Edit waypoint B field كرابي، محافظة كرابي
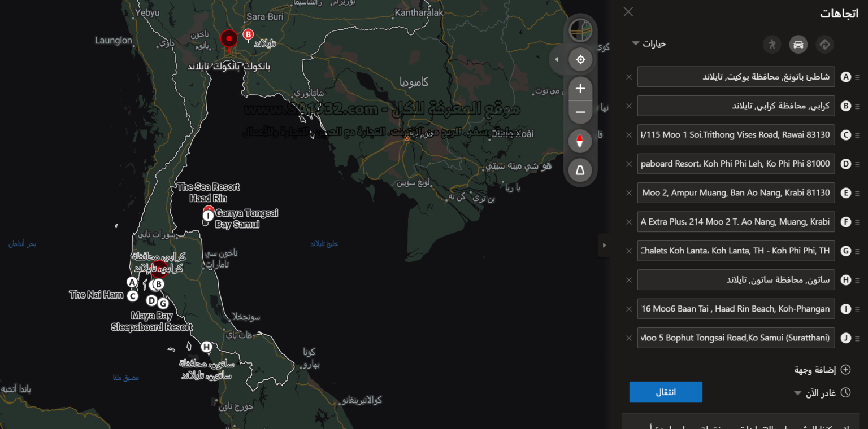Screen dimensions: 868x429 736,106
